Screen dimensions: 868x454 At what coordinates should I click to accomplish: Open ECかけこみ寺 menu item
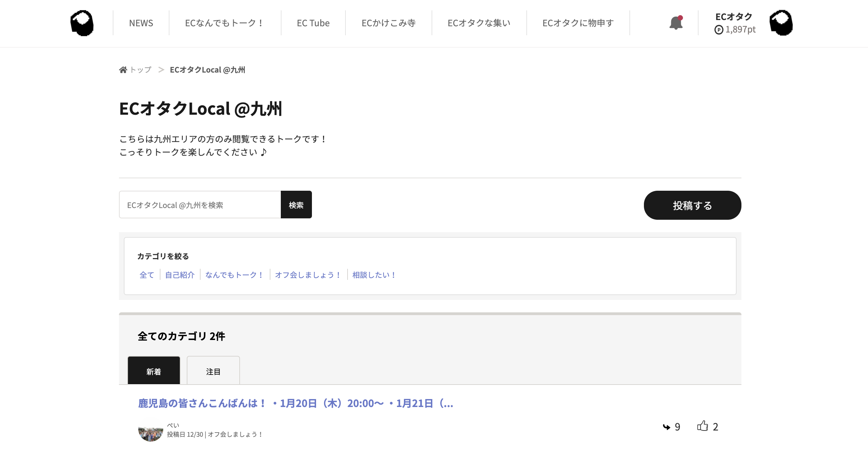[388, 23]
